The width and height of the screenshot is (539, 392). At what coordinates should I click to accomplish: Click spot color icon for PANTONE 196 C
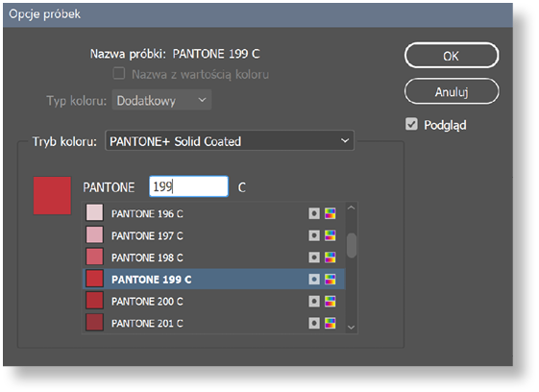[x=314, y=213]
